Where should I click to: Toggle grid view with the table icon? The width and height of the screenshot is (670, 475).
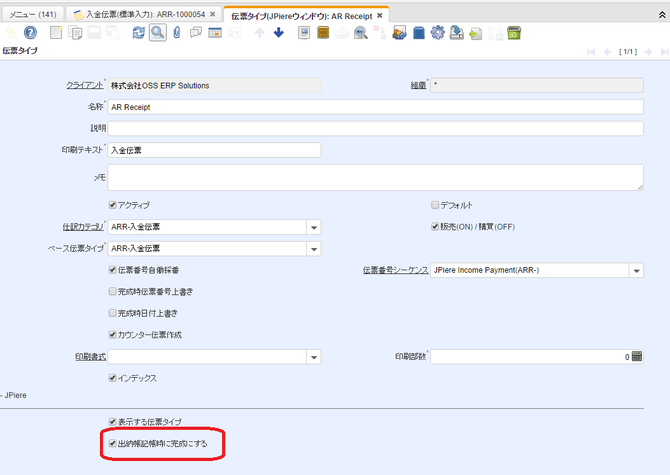[215, 32]
